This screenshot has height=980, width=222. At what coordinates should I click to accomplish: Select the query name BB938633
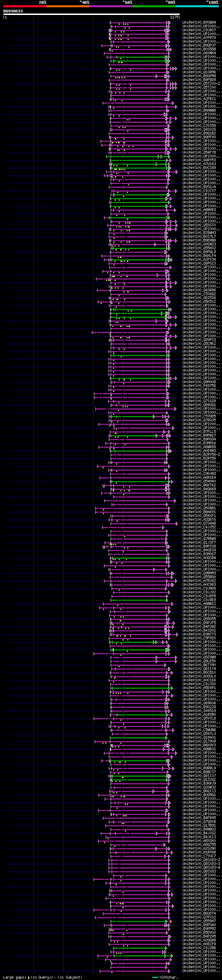13,11
